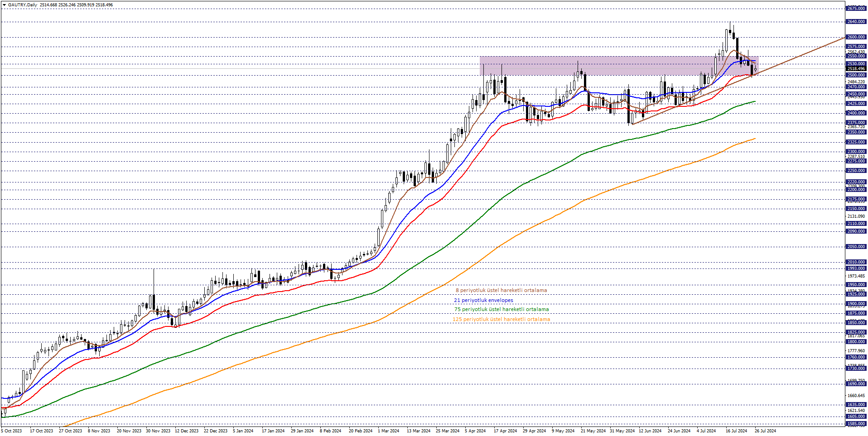Click the 13 Mar 2024 date label

click(x=419, y=431)
